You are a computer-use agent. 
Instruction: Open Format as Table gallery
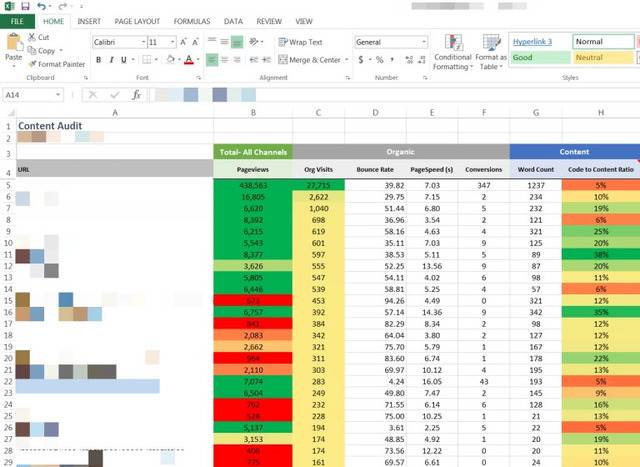491,52
